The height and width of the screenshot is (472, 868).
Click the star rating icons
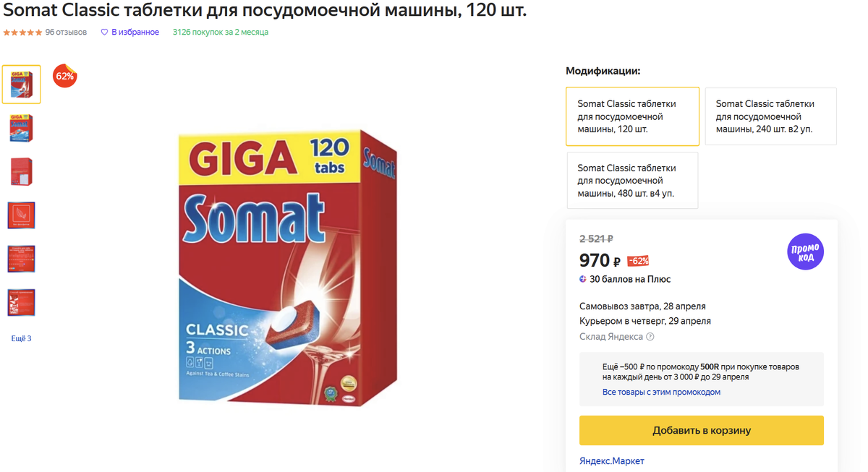point(22,33)
